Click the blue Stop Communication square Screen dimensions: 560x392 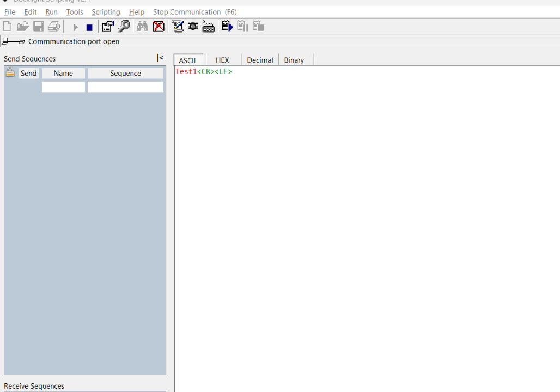[x=89, y=27]
